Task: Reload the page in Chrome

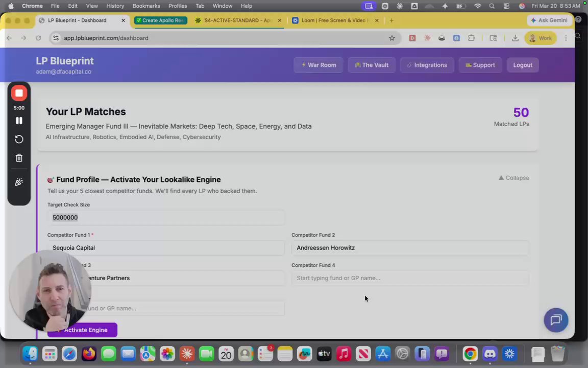Action: tap(38, 38)
